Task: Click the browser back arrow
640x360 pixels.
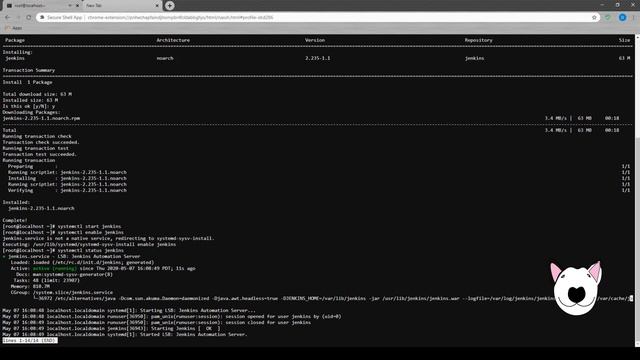Action: pyautogui.click(x=8, y=18)
